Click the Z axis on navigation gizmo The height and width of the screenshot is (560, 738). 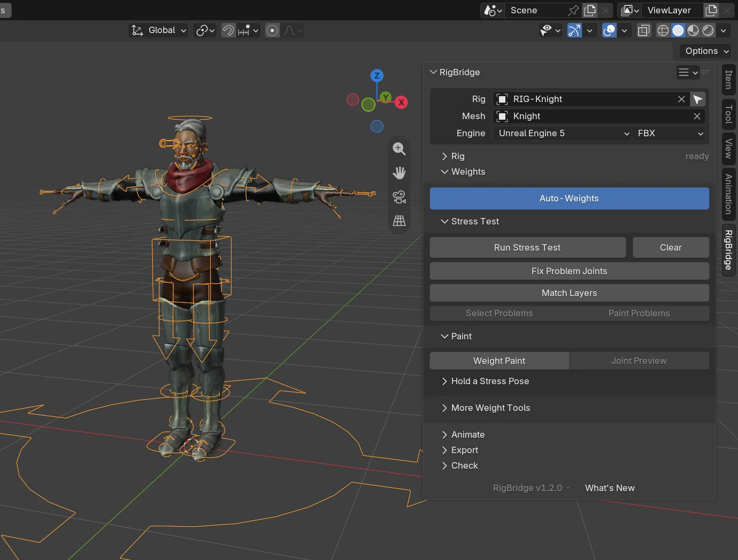(x=377, y=75)
